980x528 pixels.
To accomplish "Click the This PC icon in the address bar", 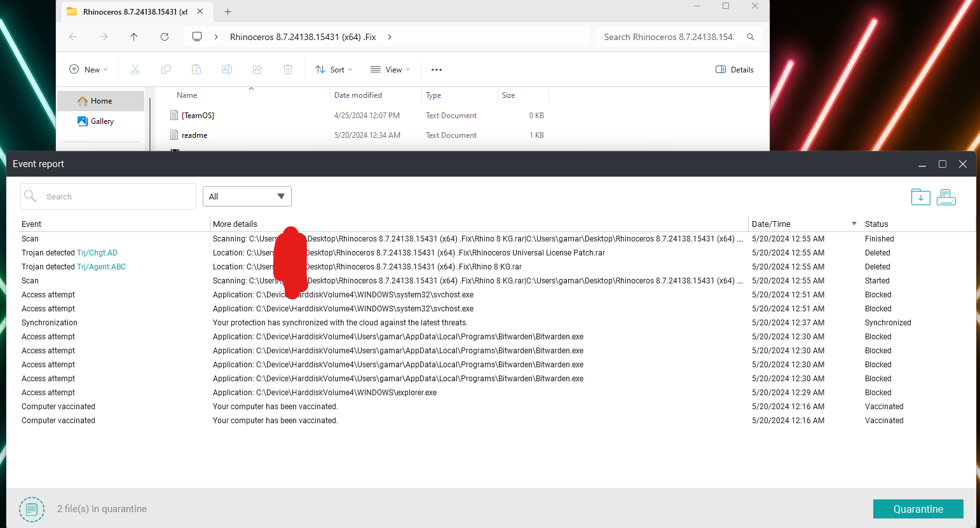I will [x=197, y=37].
